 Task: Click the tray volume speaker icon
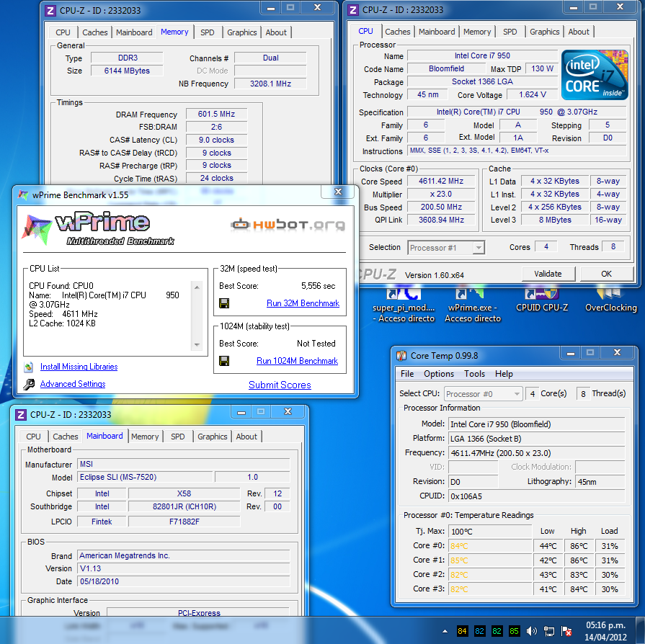(x=531, y=631)
